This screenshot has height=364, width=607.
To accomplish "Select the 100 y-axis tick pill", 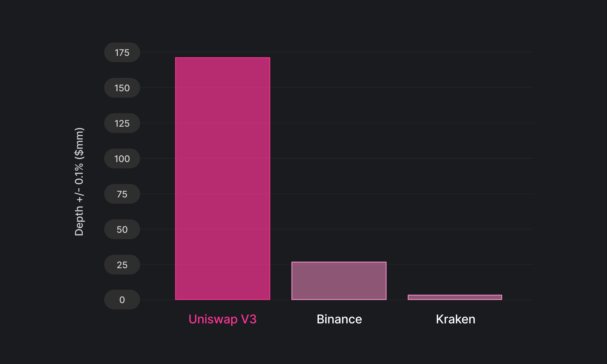I will click(x=122, y=159).
